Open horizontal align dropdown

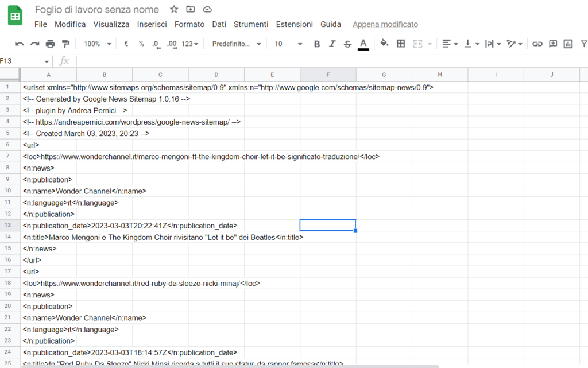(450, 44)
